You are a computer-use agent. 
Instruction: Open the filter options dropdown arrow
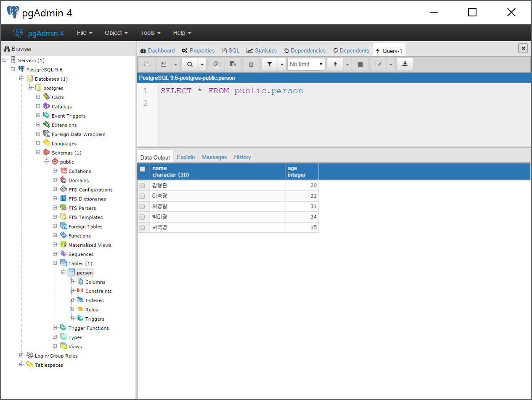[282, 64]
